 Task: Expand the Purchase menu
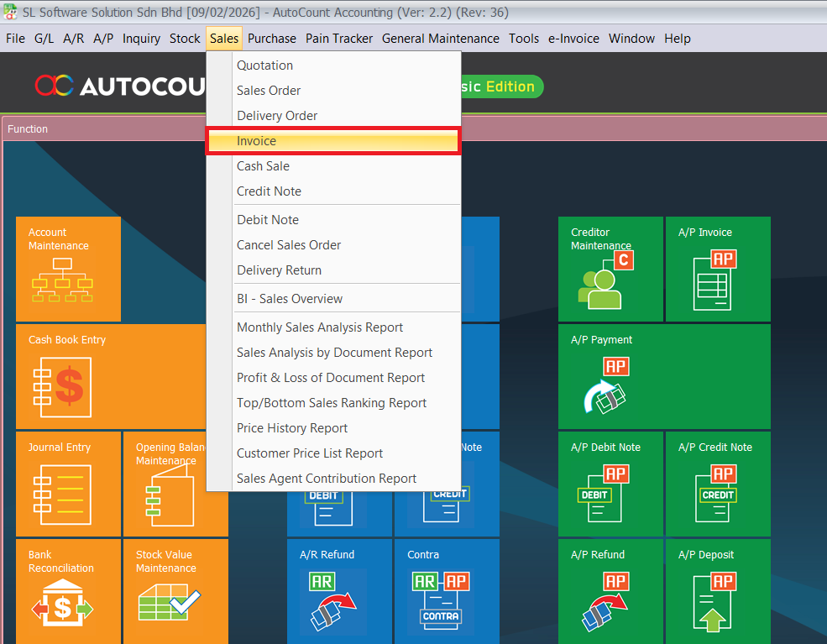coord(271,39)
